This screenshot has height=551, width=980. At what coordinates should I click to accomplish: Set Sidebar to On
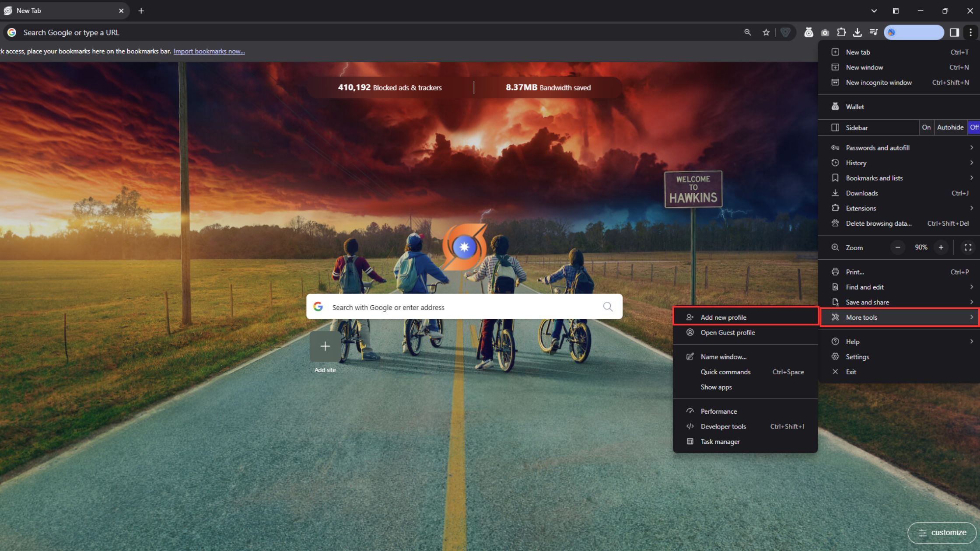tap(926, 127)
